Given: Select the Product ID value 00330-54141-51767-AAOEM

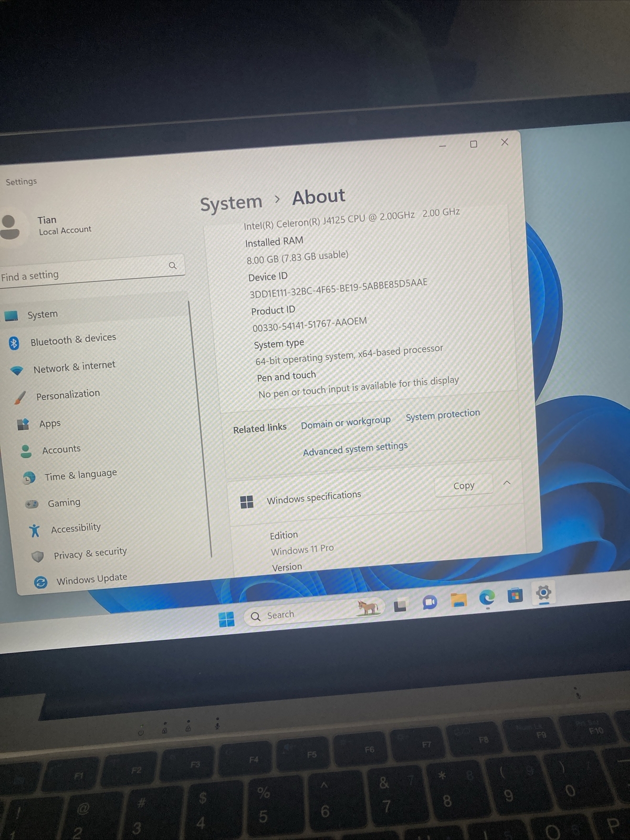Looking at the screenshot, I should 310,324.
